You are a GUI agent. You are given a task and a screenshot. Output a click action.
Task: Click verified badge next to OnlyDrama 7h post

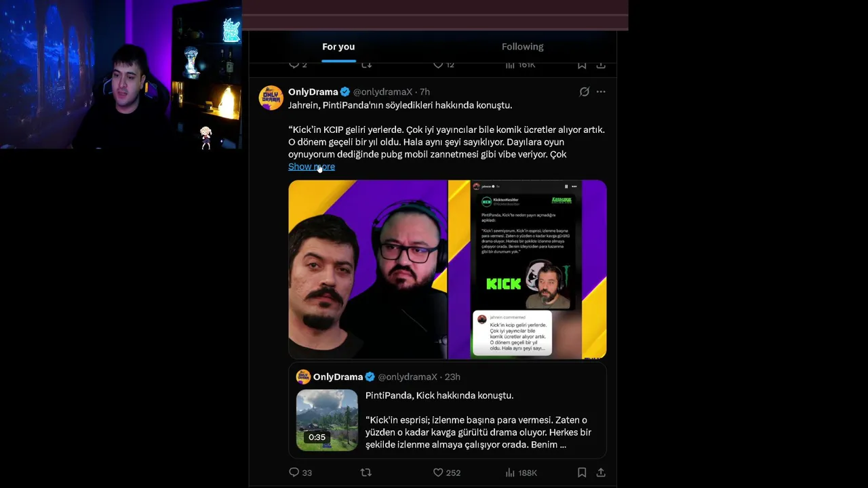[344, 91]
